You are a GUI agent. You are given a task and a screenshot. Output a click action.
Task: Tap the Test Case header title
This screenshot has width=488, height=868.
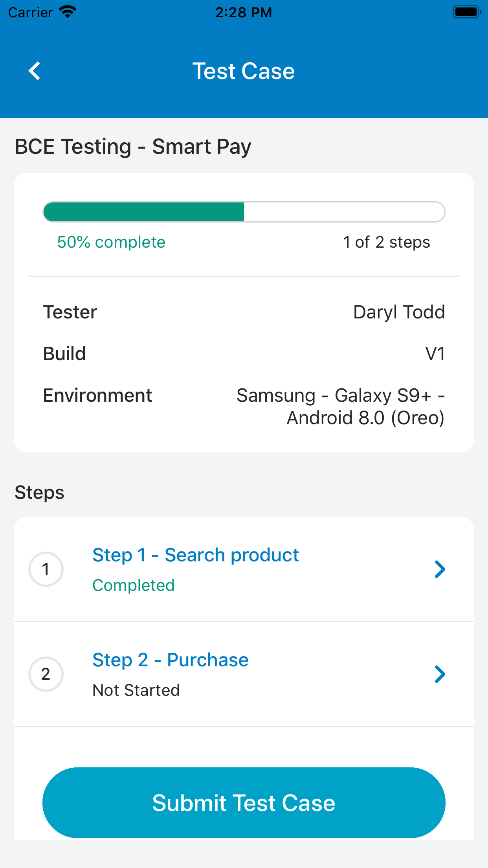pos(244,71)
